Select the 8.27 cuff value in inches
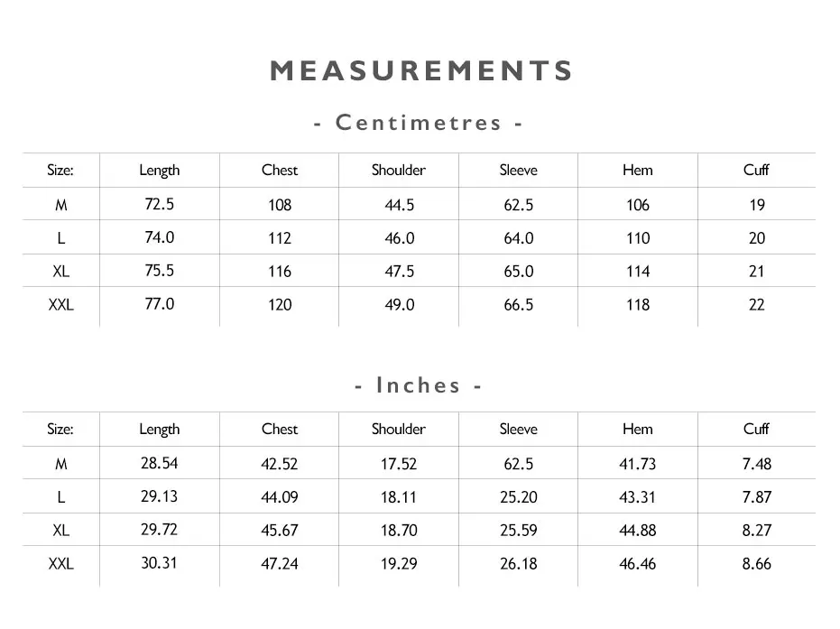Image resolution: width=840 pixels, height=629 pixels. [756, 530]
